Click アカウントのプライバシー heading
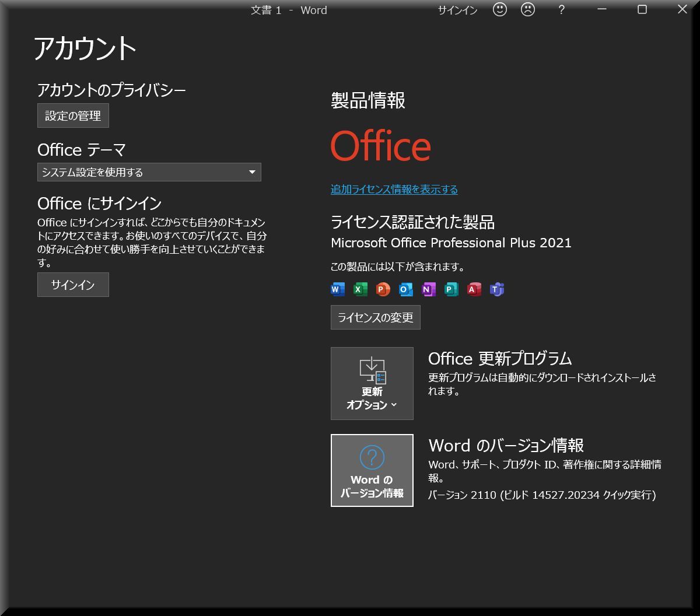Viewport: 700px width, 616px height. [x=111, y=90]
